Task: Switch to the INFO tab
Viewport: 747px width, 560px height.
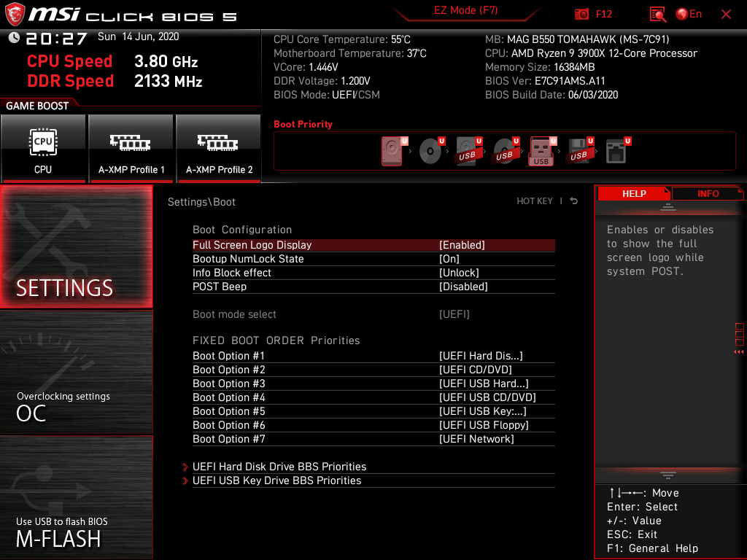Action: [x=708, y=193]
